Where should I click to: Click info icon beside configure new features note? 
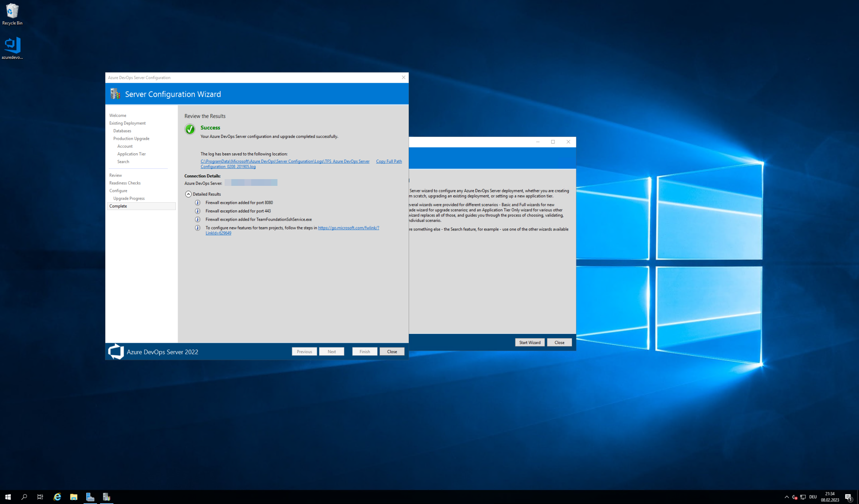[x=198, y=228]
